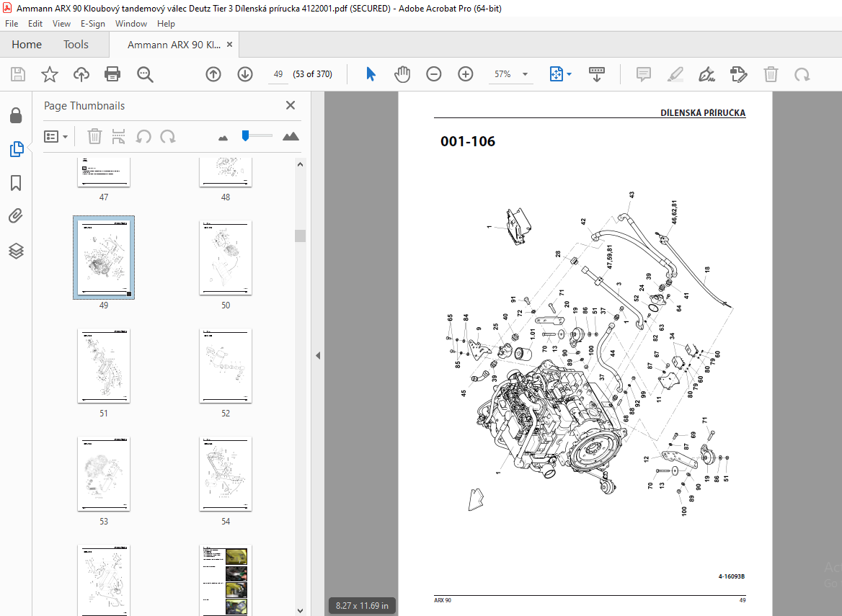Rotate thumbnails counterclockwise
This screenshot has width=842, height=616.
[x=143, y=136]
